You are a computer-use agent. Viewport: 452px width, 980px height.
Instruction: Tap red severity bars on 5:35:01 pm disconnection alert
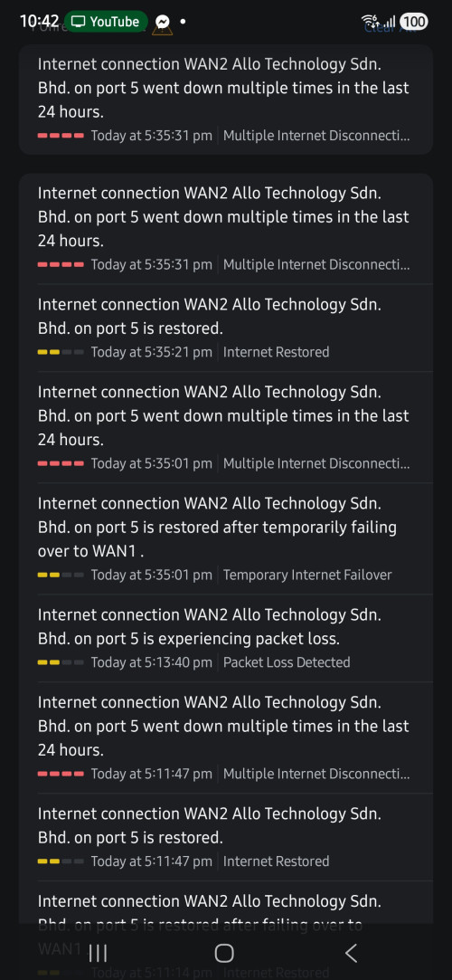pyautogui.click(x=61, y=463)
